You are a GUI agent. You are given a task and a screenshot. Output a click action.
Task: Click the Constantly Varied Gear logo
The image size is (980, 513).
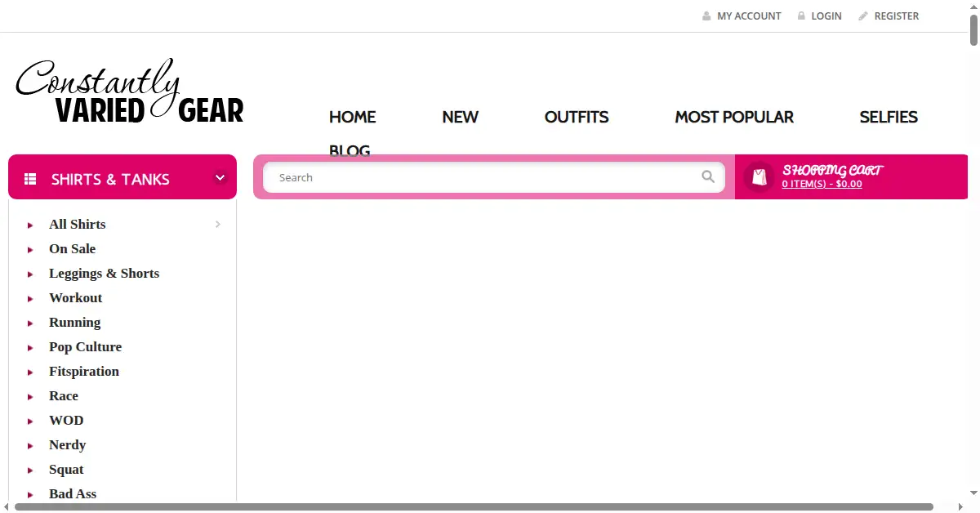(129, 91)
